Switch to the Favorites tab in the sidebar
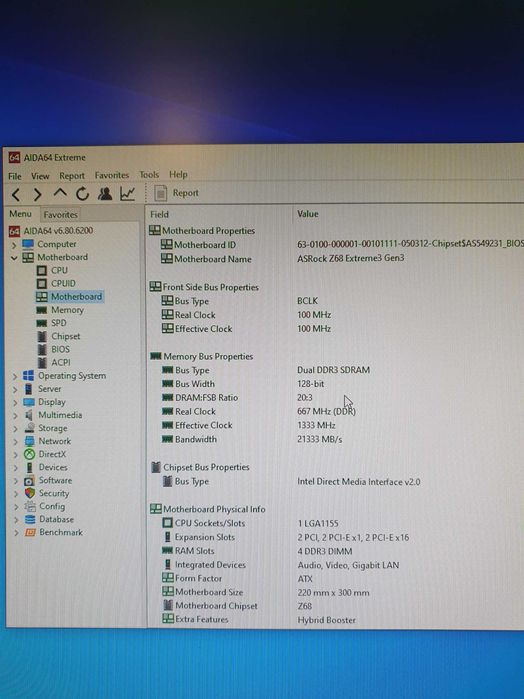 tap(61, 215)
